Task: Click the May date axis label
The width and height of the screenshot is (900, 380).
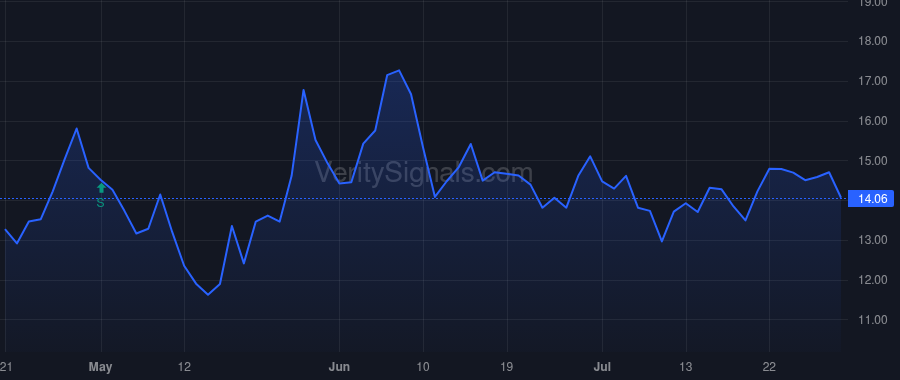Action: coord(100,367)
